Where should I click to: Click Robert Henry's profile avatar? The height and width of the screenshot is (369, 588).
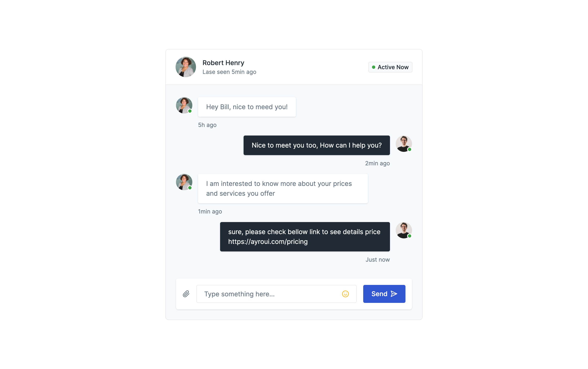click(186, 67)
